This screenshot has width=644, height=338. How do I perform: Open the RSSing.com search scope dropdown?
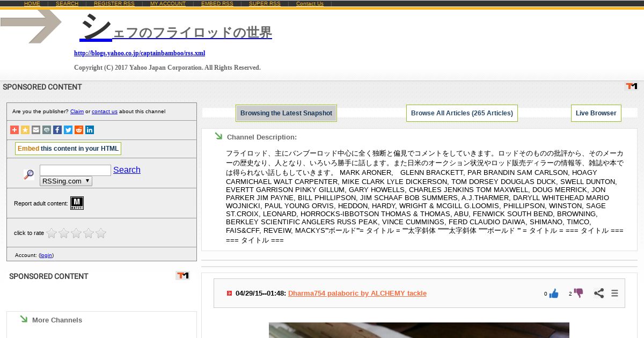pos(66,181)
